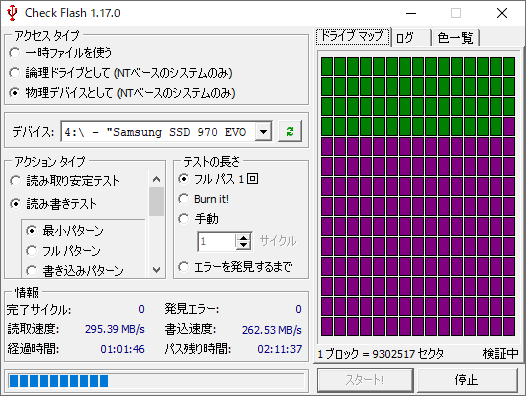Click the disabled スタート! button

coord(365,380)
